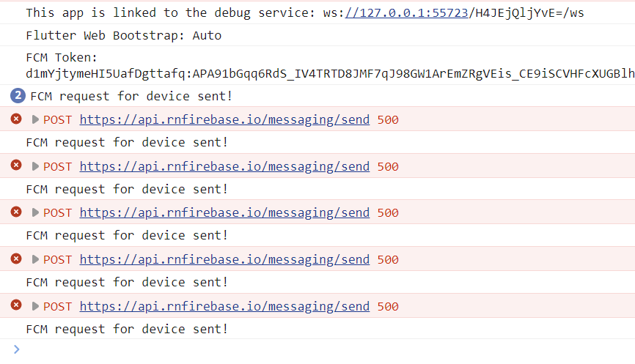The height and width of the screenshot is (364, 635).
Task: Open the first rnfirebase messaging/send link
Action: tap(224, 119)
